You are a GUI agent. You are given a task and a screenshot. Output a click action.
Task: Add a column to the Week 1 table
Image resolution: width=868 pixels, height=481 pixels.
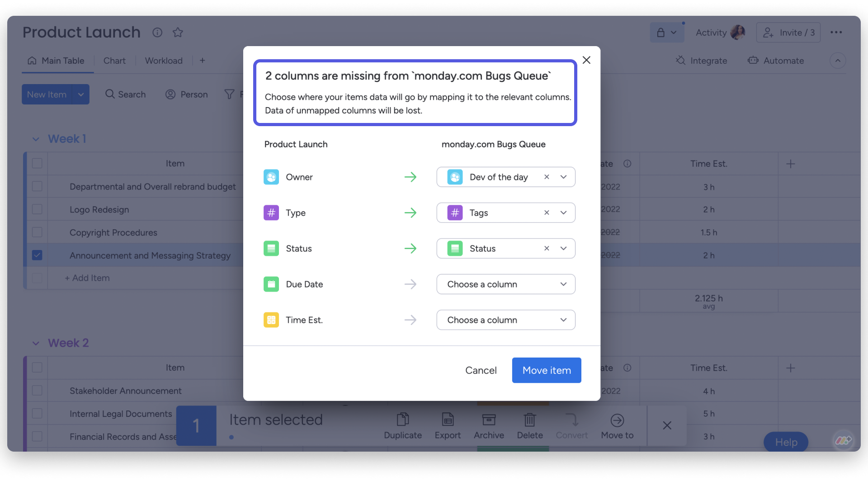point(791,164)
